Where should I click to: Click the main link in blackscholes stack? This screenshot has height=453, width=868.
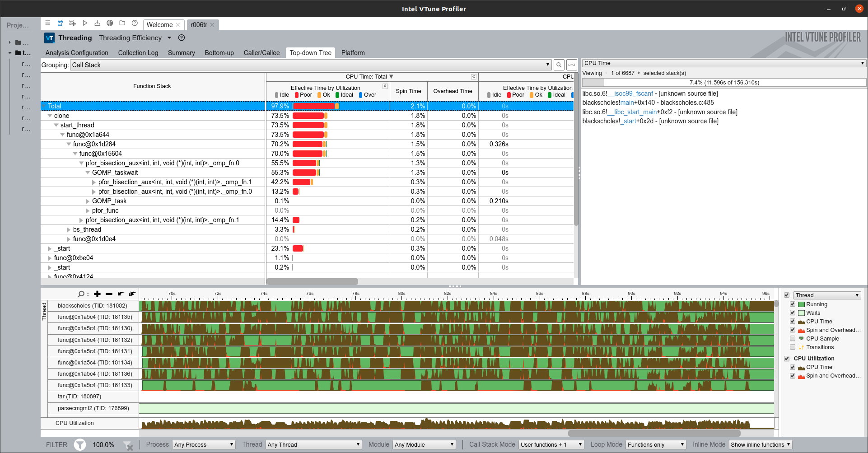tap(627, 103)
